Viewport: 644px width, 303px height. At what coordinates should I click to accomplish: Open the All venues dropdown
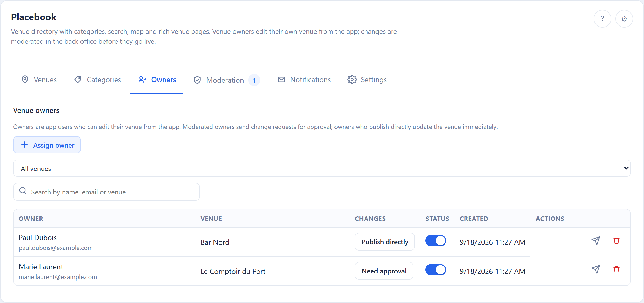[322, 168]
